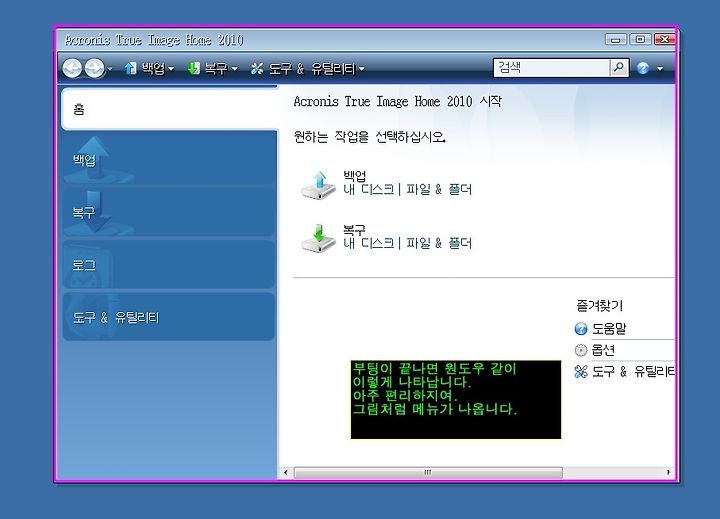720x519 pixels.
Task: Click the 도구 & 유틸리티 toolbar wrench icon
Action: click(x=257, y=68)
